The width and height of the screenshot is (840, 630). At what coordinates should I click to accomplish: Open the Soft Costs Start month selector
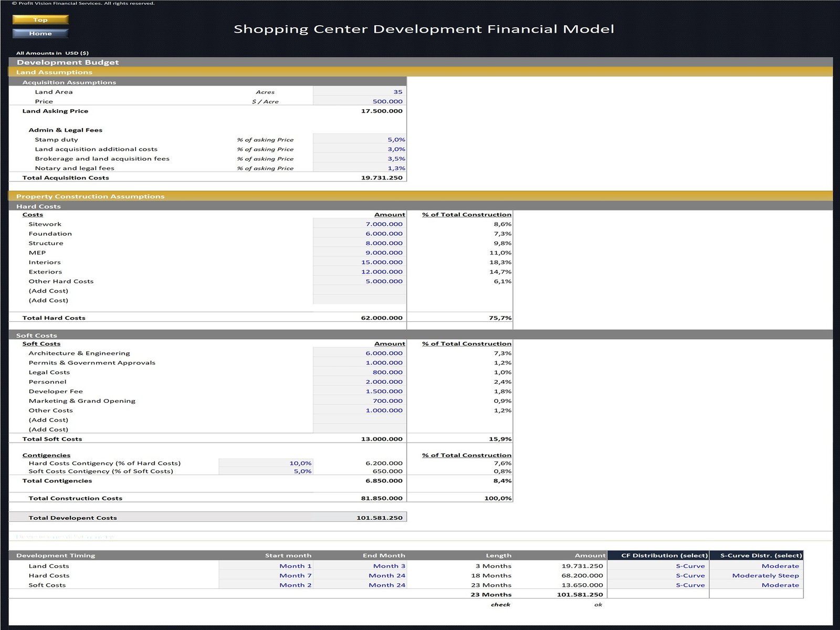[266, 585]
